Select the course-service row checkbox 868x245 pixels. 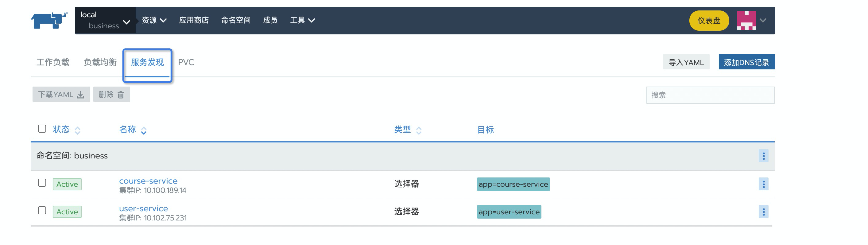(x=42, y=183)
